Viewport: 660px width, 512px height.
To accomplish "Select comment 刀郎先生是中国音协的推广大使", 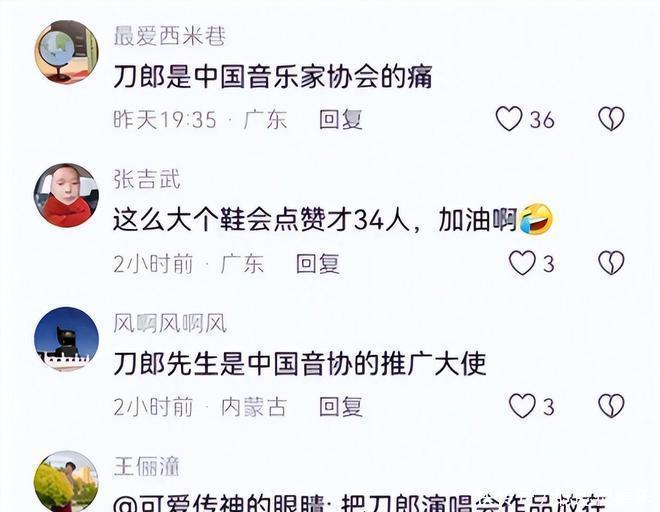I will click(x=300, y=364).
